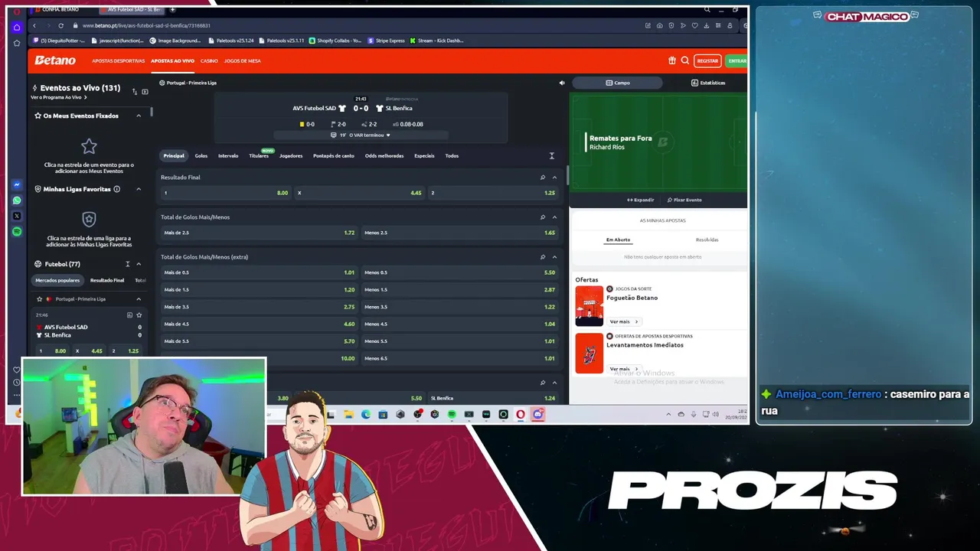The height and width of the screenshot is (551, 980).
Task: Open Spotify from the Windows taskbar
Action: pos(452,415)
